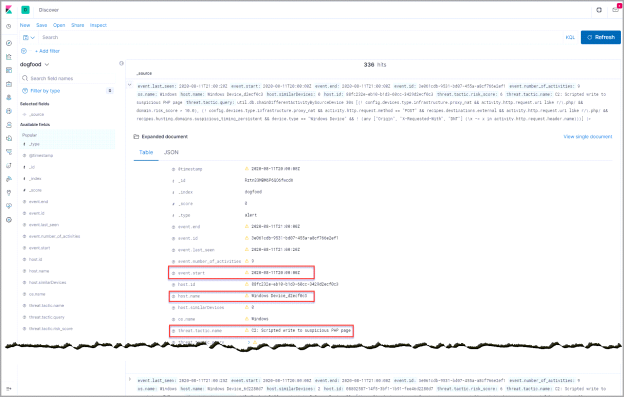Open the Management gear icon in sidebar
The width and height of the screenshot is (624, 397).
pos(9,220)
